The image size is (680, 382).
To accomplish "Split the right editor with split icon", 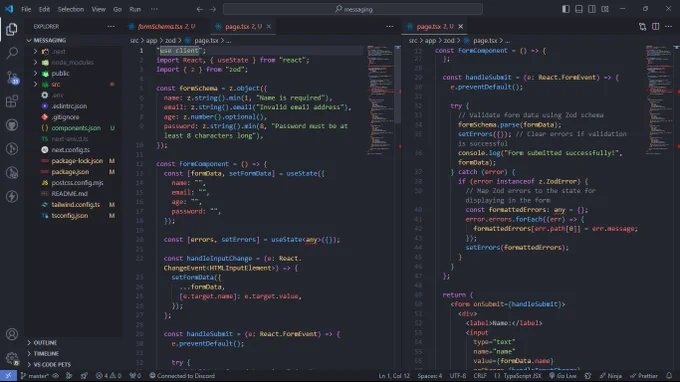I will pos(655,26).
